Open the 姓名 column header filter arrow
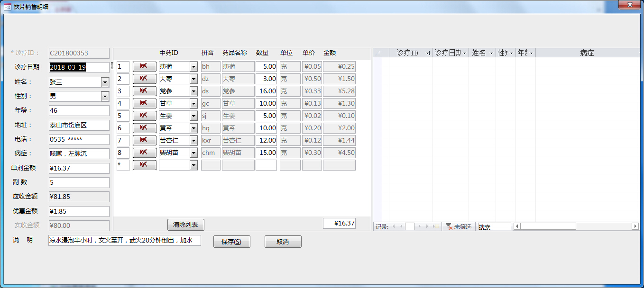Image resolution: width=644 pixels, height=288 pixels. click(492, 53)
